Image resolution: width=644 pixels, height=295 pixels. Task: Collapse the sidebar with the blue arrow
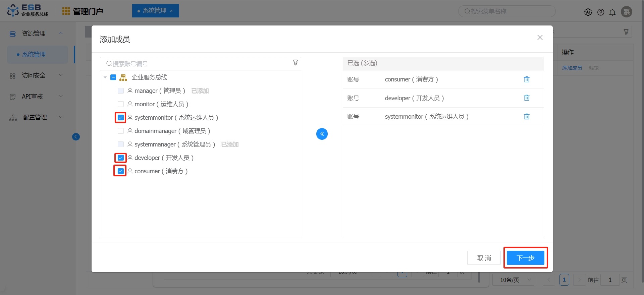coord(76,137)
